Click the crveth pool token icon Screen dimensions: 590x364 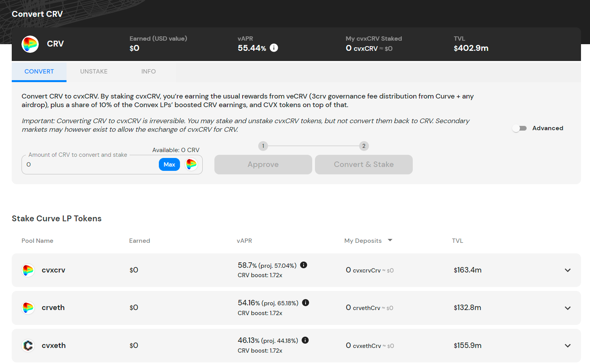tap(28, 308)
